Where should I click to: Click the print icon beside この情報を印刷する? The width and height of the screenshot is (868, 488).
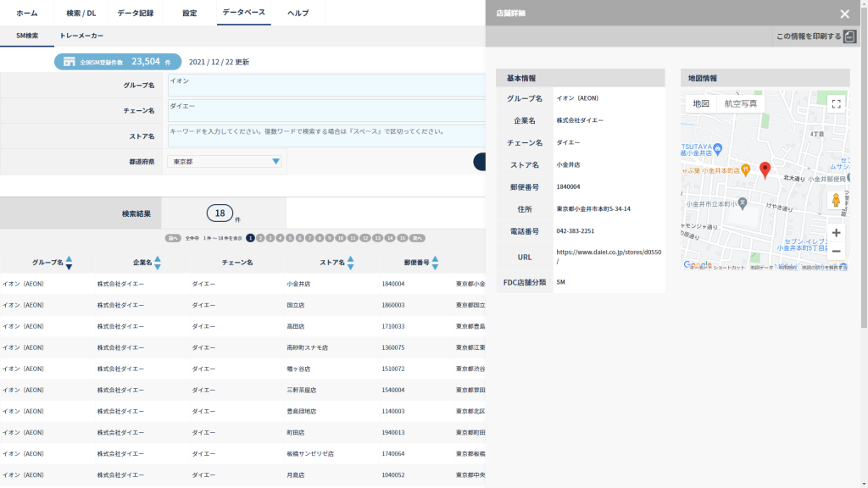point(849,36)
